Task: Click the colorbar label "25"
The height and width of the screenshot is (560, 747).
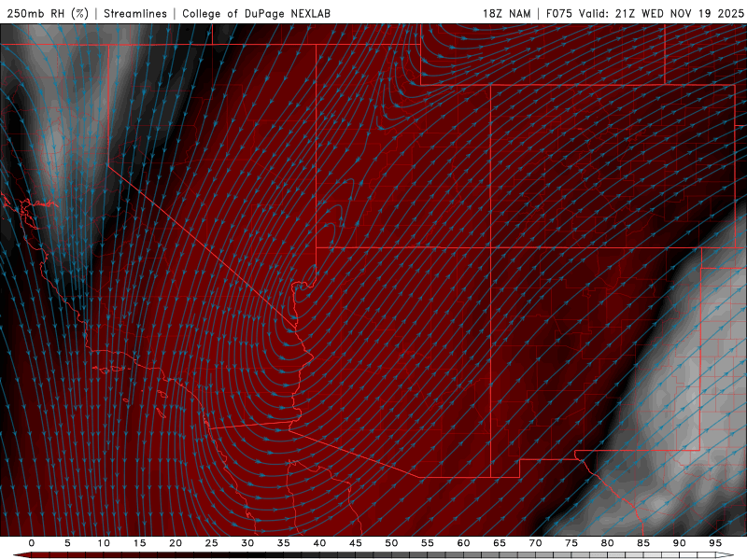Action: click(x=212, y=543)
